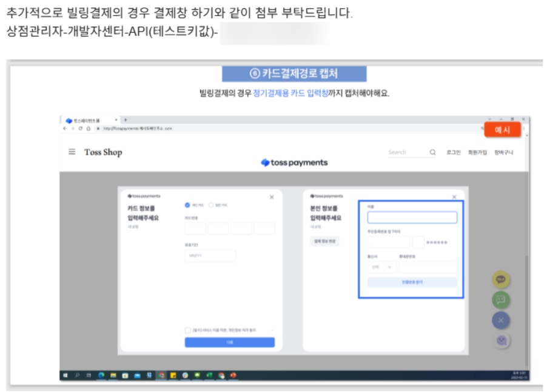Select the browser tab with the Toss icon
This screenshot has width=547, height=392.
pyautogui.click(x=91, y=121)
